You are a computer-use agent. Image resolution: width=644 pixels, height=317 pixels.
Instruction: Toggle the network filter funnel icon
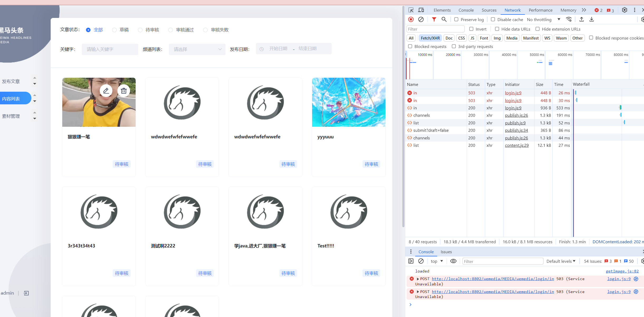pos(434,19)
